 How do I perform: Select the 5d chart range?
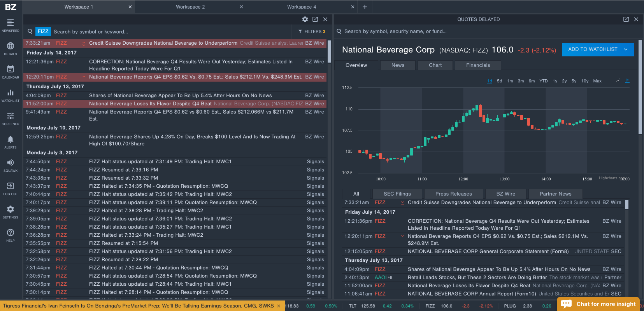(500, 81)
